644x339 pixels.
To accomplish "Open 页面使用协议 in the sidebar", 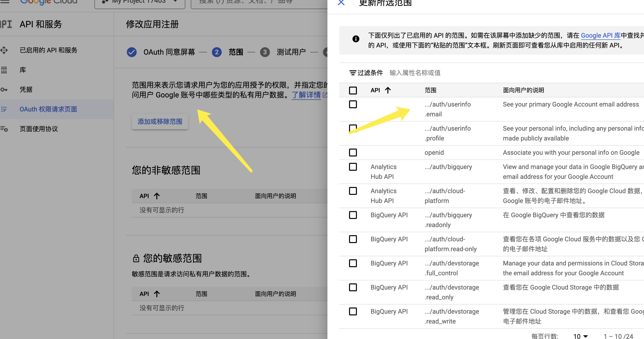I will (x=39, y=129).
